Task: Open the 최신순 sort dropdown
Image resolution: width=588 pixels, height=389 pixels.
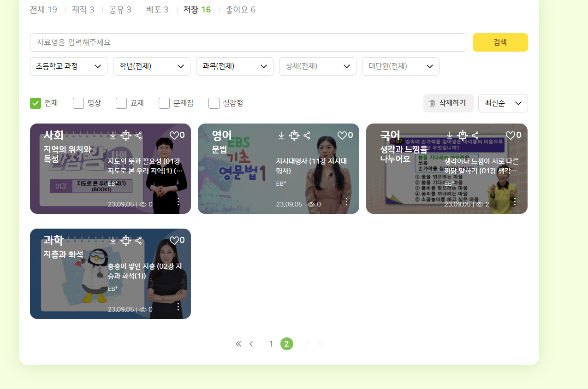Action: [x=503, y=103]
